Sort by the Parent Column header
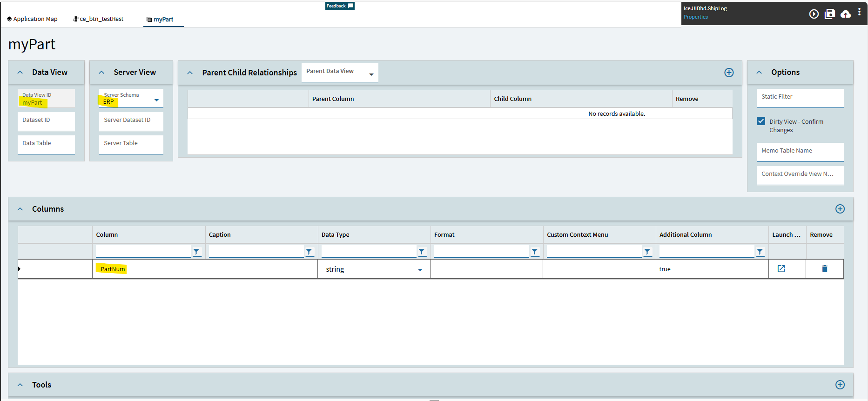This screenshot has width=868, height=401. (333, 99)
